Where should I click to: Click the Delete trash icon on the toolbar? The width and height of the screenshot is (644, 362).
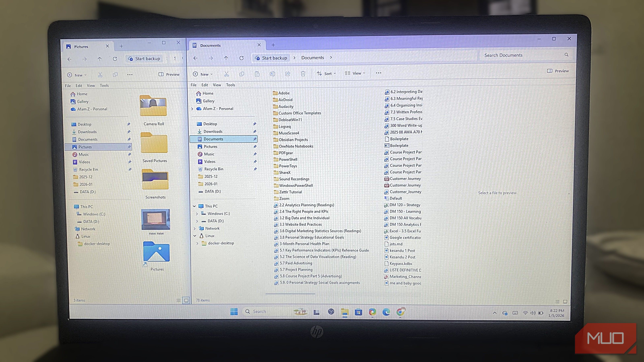click(x=303, y=74)
